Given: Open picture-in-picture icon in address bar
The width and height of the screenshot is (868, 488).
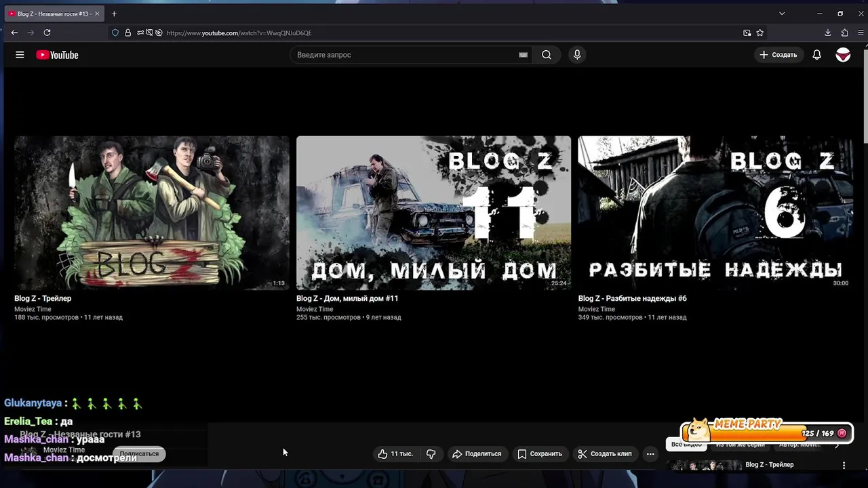Looking at the screenshot, I should coord(747,33).
